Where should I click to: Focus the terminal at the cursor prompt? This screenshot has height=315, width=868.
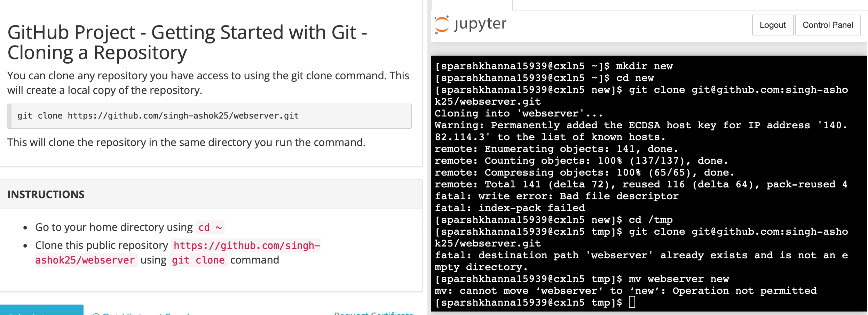click(632, 302)
